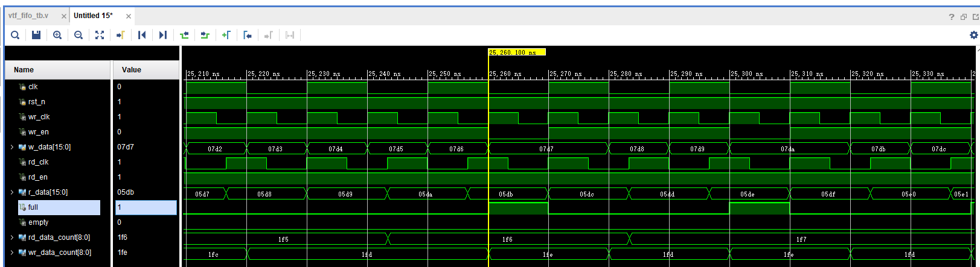Click the restore window icon
980x267 pixels.
point(964,17)
